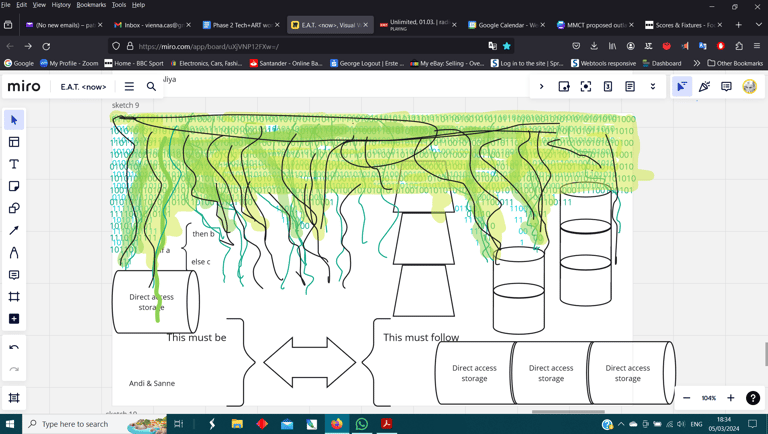
Task: Open user profile avatar in Miro
Action: (749, 87)
